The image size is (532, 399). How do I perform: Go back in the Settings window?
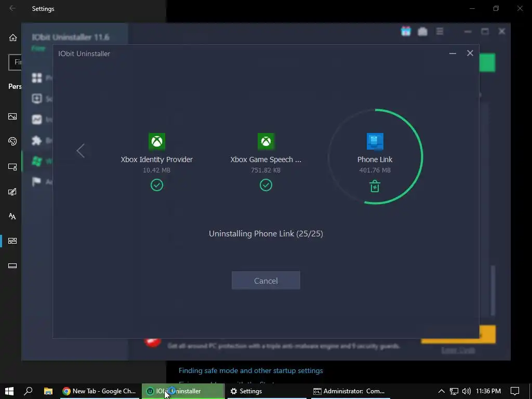tap(12, 8)
